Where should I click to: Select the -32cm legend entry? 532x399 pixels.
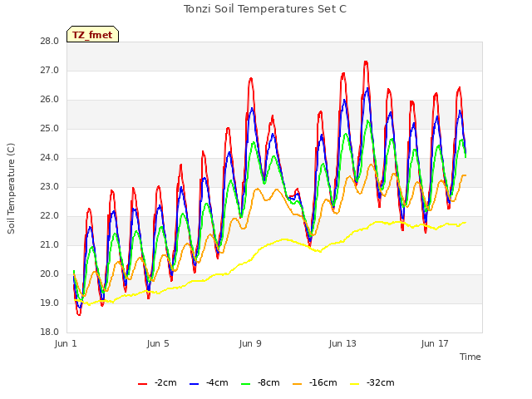pyautogui.click(x=372, y=382)
